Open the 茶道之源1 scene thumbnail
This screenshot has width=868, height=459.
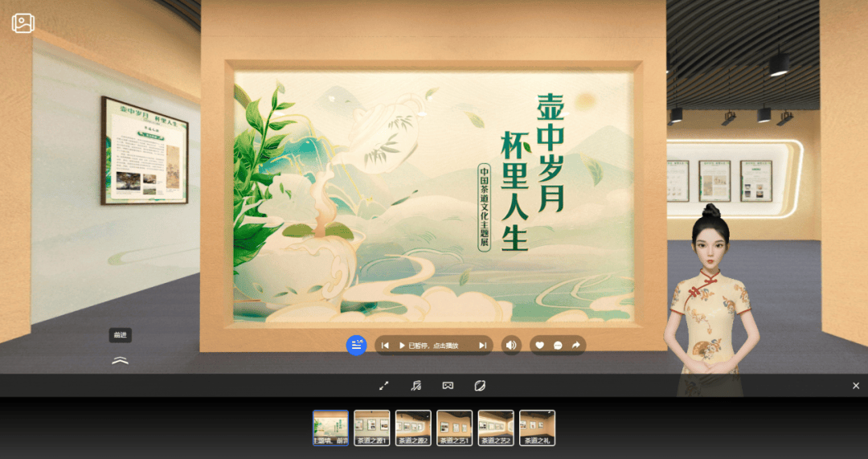pyautogui.click(x=372, y=428)
